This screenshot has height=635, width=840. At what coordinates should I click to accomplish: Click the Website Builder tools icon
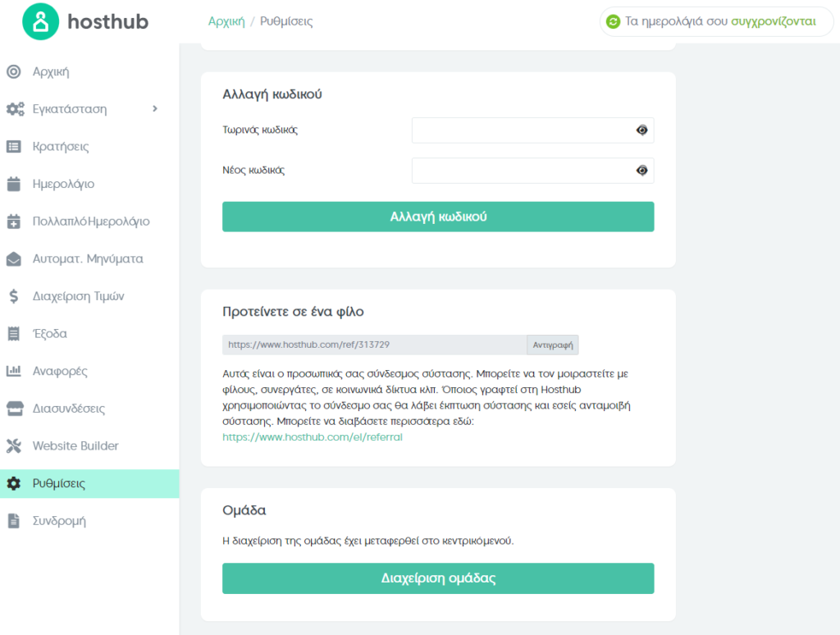point(14,445)
